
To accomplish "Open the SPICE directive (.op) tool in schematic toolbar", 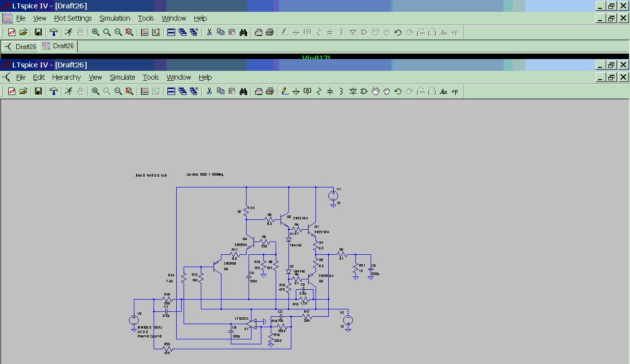I will coord(455,91).
